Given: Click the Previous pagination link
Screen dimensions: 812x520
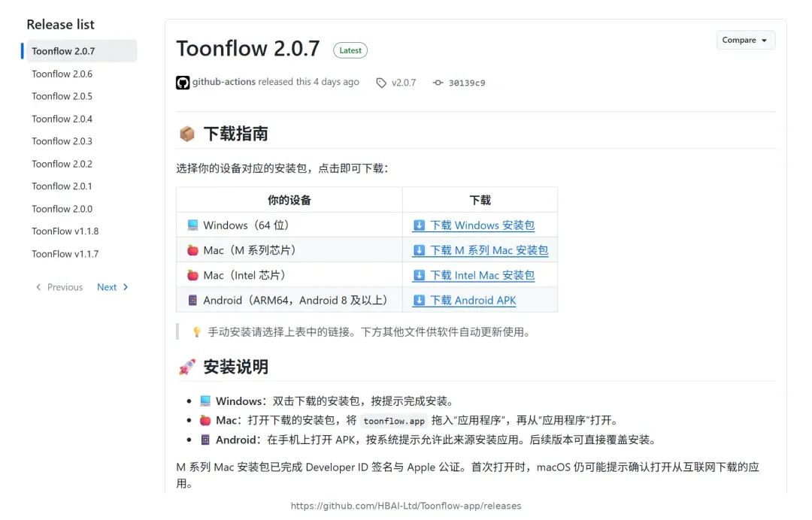Looking at the screenshot, I should pyautogui.click(x=59, y=287).
